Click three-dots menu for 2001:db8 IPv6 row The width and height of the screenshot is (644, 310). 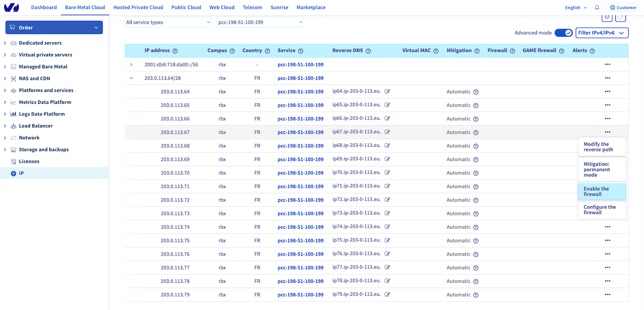coord(607,65)
